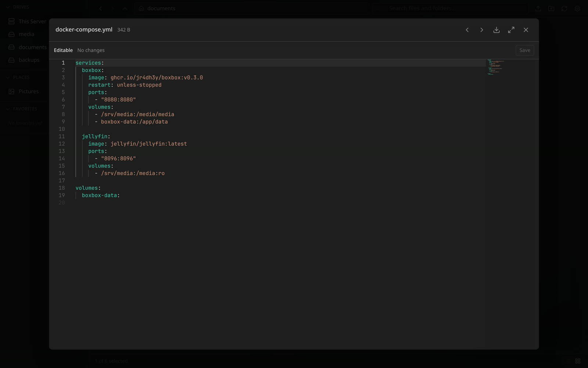Click the empty line 20 number

[61, 203]
